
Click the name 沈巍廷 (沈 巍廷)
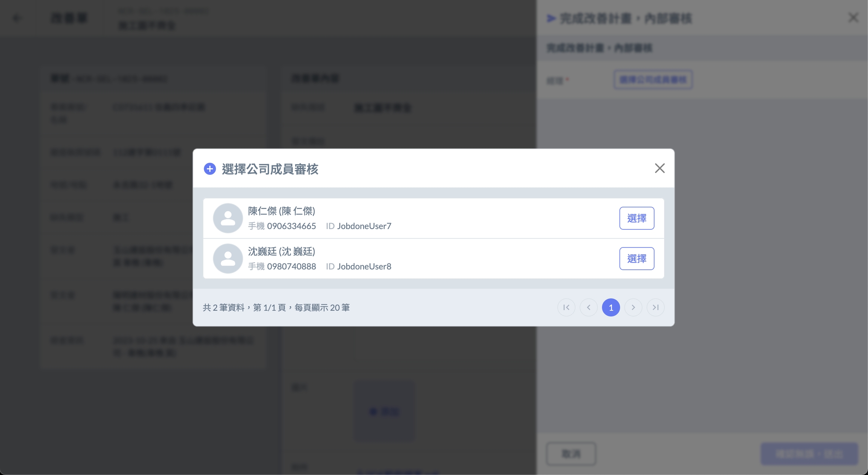[x=281, y=251]
